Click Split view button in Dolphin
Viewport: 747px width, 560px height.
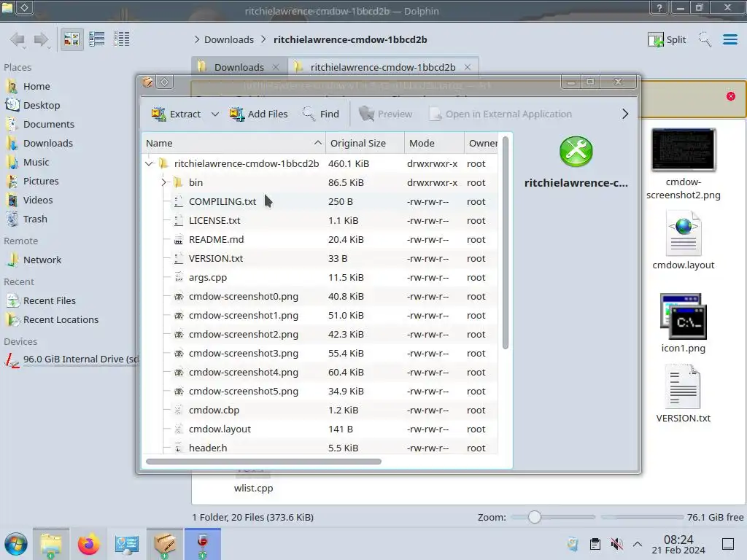click(x=667, y=39)
